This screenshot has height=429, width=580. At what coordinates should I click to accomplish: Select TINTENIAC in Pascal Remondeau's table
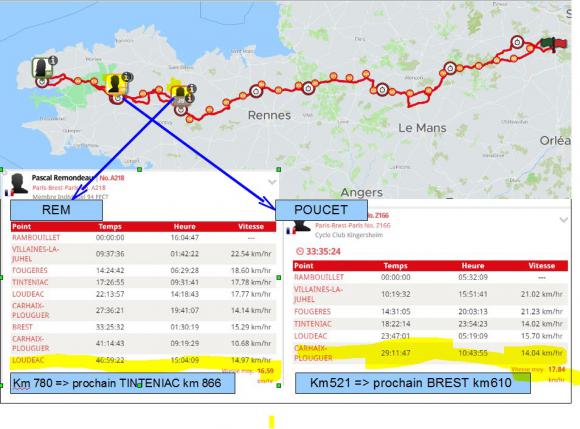(30, 282)
